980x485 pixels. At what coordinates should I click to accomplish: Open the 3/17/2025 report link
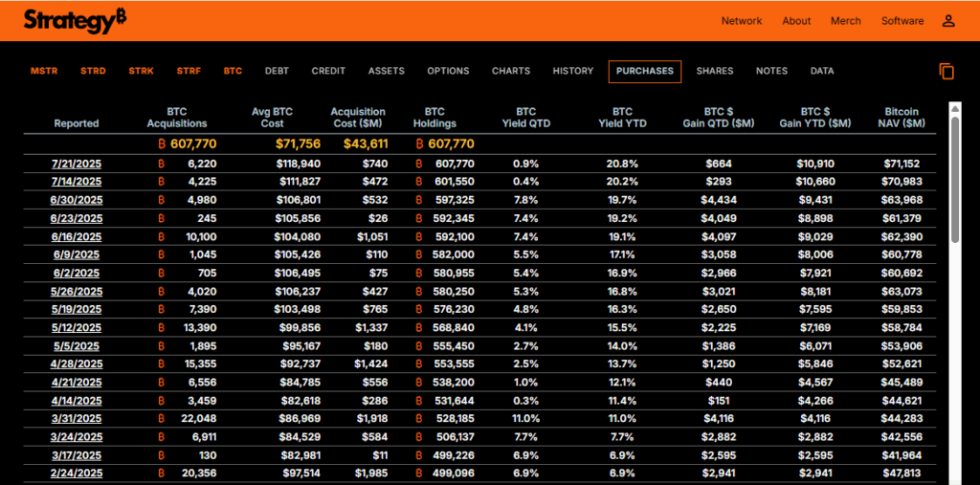coord(77,455)
